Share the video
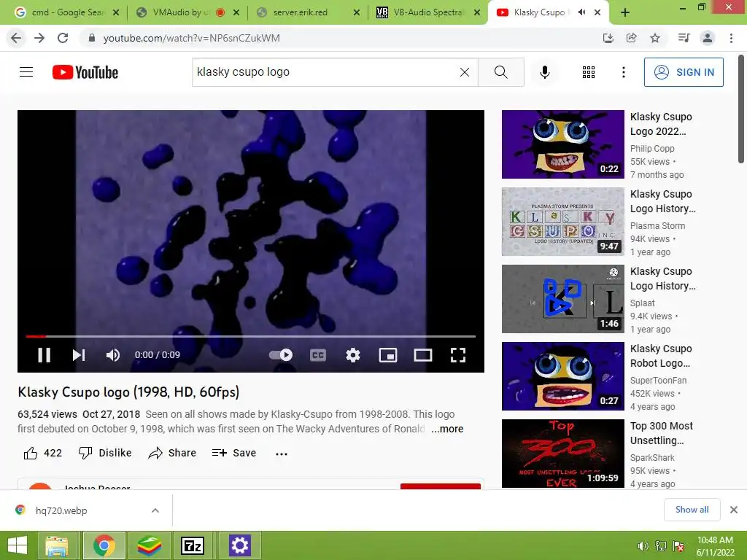The height and width of the screenshot is (560, 747). point(172,453)
